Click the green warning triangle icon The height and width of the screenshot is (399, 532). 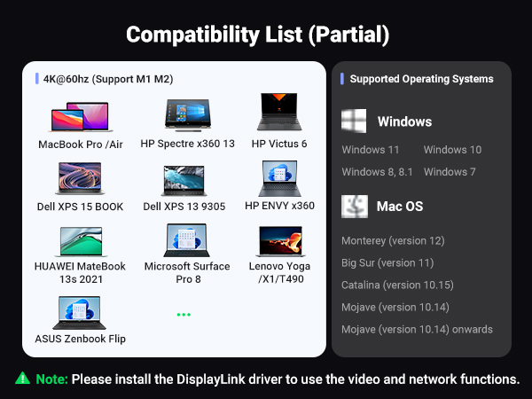coord(23,379)
